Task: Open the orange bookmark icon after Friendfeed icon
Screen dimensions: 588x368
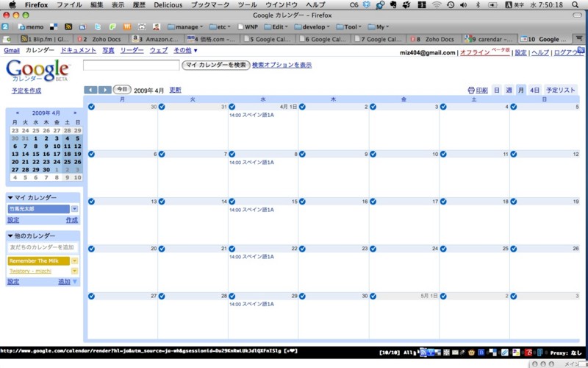Action: 127,26
